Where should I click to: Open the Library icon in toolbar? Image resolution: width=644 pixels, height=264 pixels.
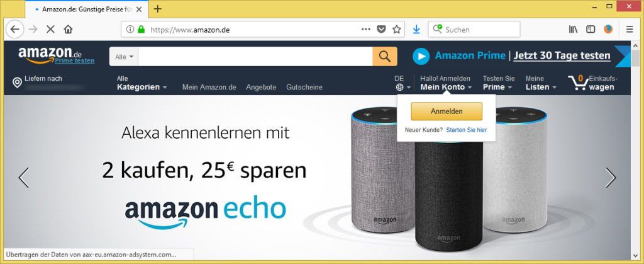click(574, 29)
